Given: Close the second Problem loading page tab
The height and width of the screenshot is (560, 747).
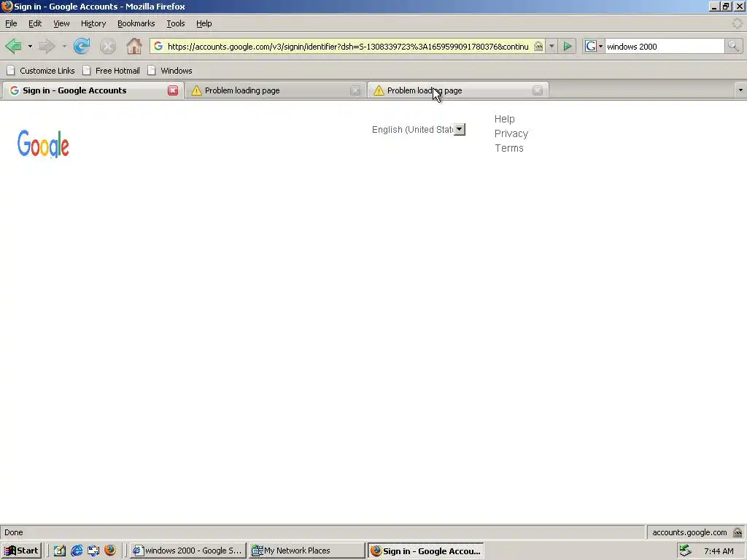Looking at the screenshot, I should click(538, 90).
